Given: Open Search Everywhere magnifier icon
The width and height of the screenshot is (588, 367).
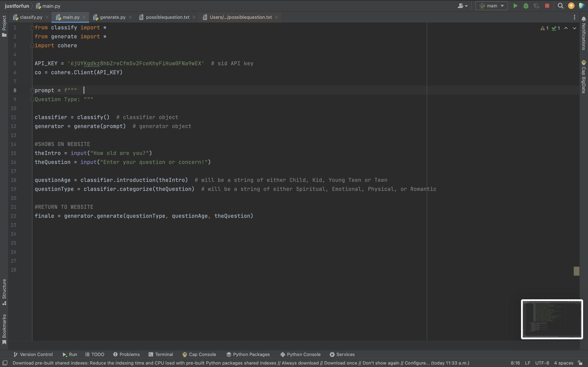Looking at the screenshot, I should point(560,6).
